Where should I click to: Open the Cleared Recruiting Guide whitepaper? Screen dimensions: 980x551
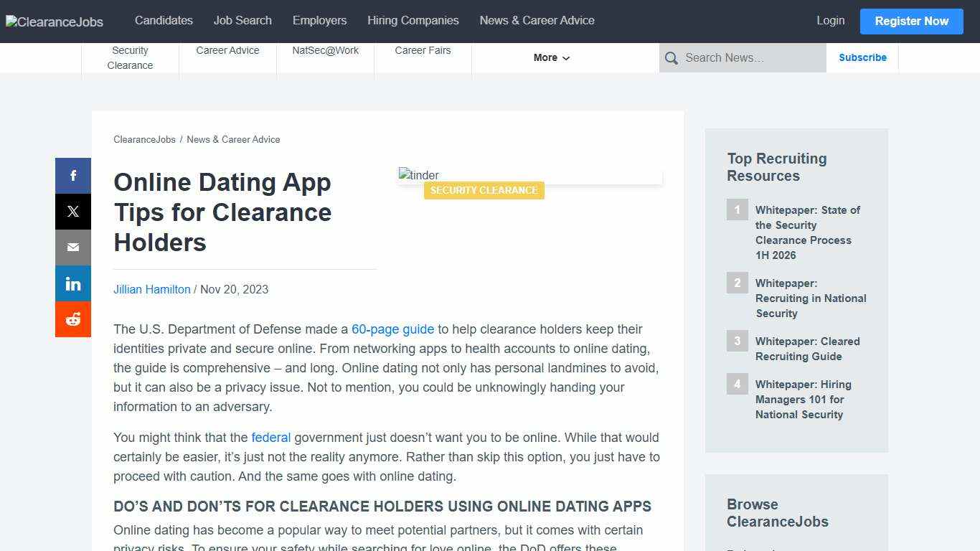[x=808, y=349]
